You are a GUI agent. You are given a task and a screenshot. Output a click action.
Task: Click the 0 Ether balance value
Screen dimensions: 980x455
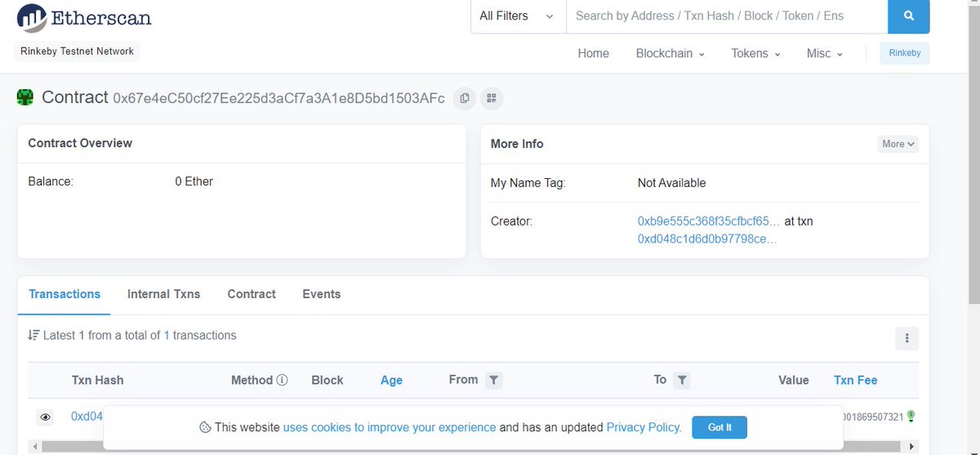194,181
